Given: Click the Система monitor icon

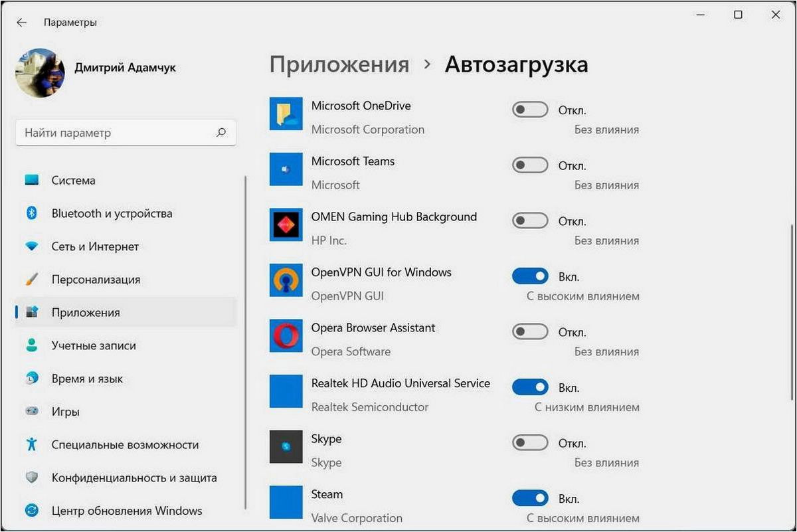Looking at the screenshot, I should (31, 180).
